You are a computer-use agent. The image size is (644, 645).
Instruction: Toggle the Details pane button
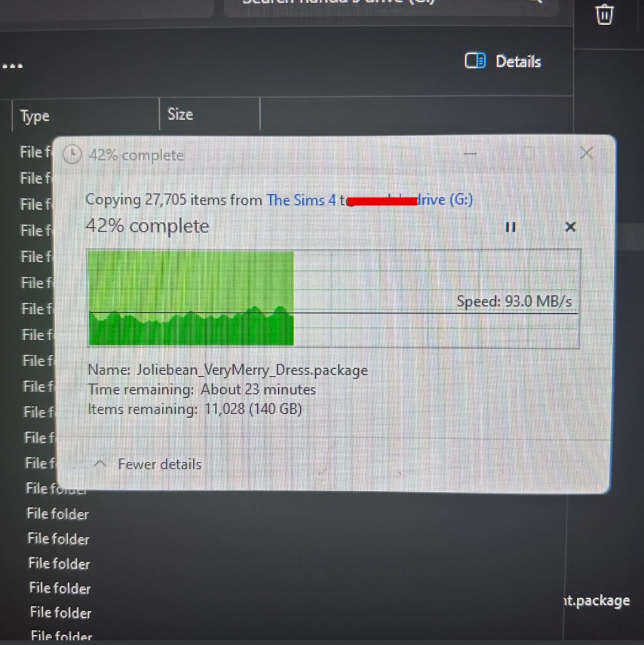503,61
